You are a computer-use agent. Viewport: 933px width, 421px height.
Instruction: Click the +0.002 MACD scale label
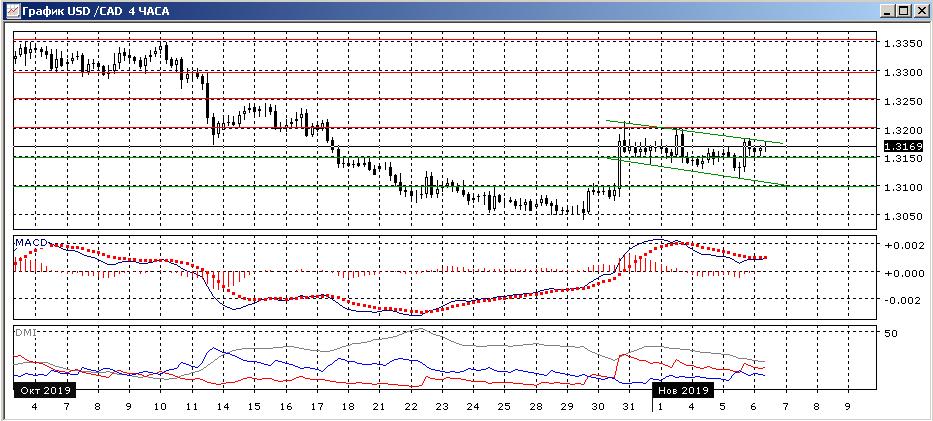(902, 245)
